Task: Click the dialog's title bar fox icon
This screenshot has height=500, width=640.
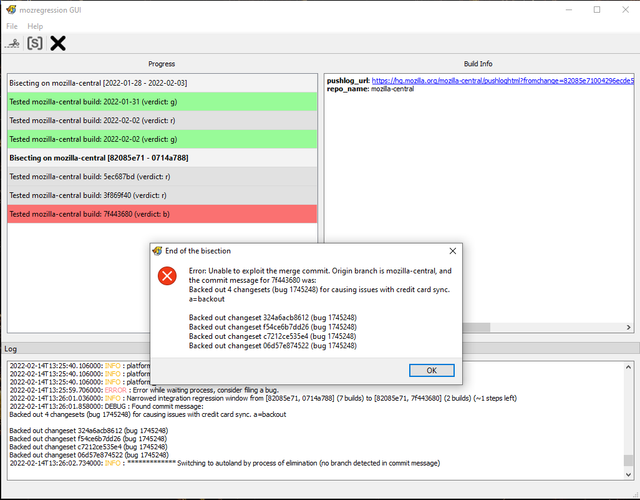Action: tap(158, 251)
